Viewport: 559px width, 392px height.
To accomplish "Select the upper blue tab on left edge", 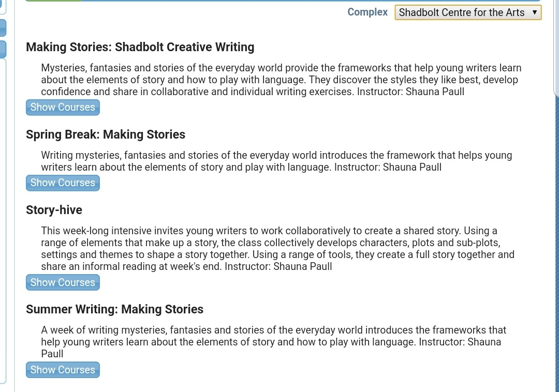I will tap(3, 28).
